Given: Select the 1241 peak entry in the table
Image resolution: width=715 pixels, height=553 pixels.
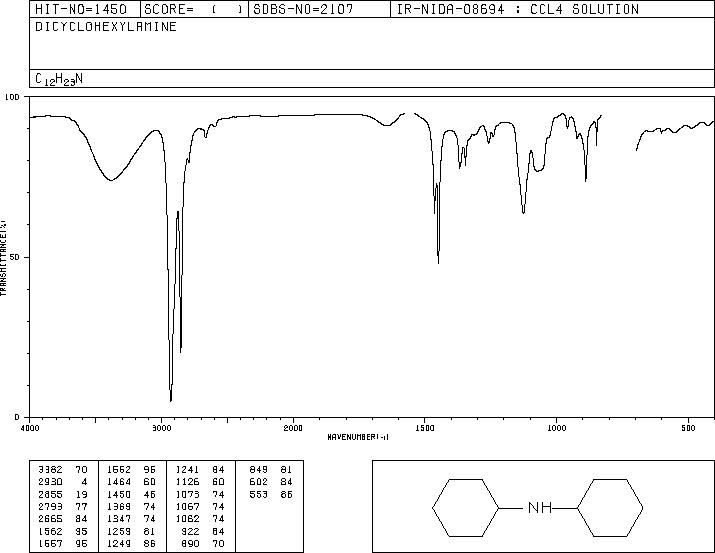Looking at the screenshot, I should point(200,469).
